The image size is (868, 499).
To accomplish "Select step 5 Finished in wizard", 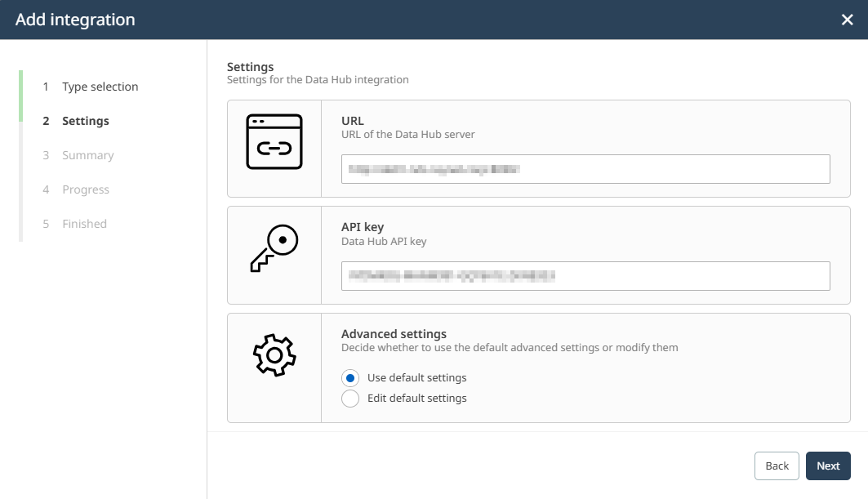I will coord(75,225).
